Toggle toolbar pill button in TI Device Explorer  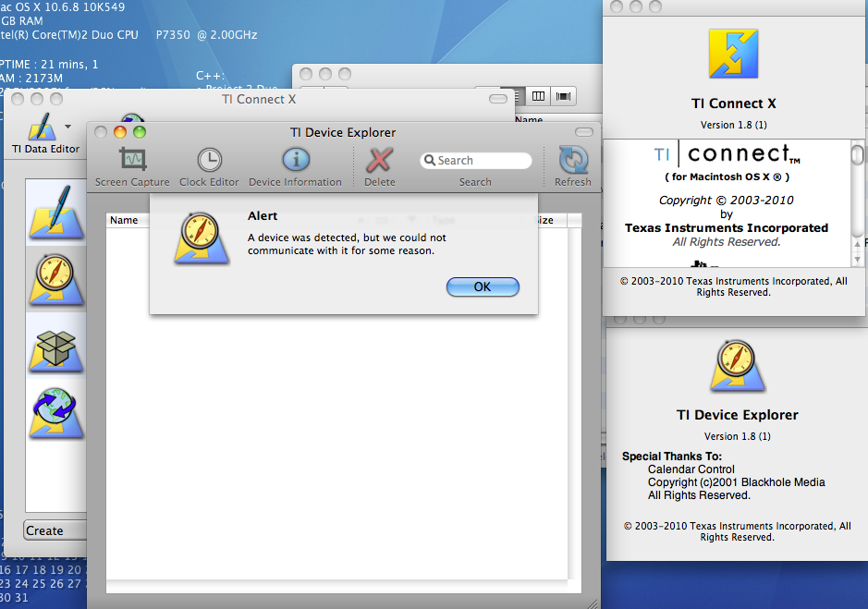tap(584, 132)
